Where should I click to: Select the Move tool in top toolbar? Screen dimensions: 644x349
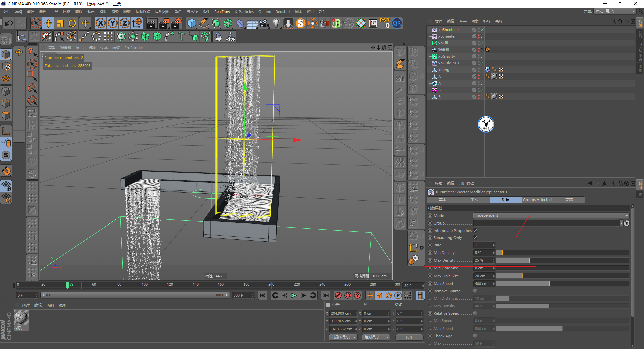pos(48,23)
